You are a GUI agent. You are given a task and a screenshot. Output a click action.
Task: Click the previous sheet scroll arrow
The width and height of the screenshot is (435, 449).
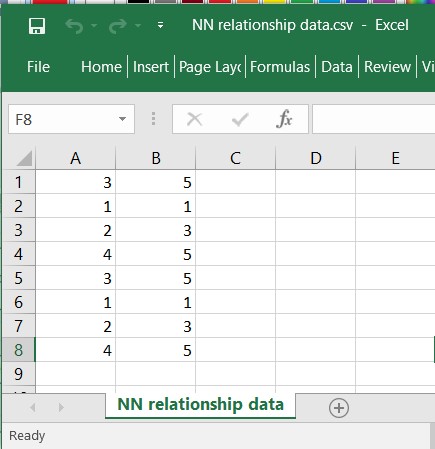33,407
